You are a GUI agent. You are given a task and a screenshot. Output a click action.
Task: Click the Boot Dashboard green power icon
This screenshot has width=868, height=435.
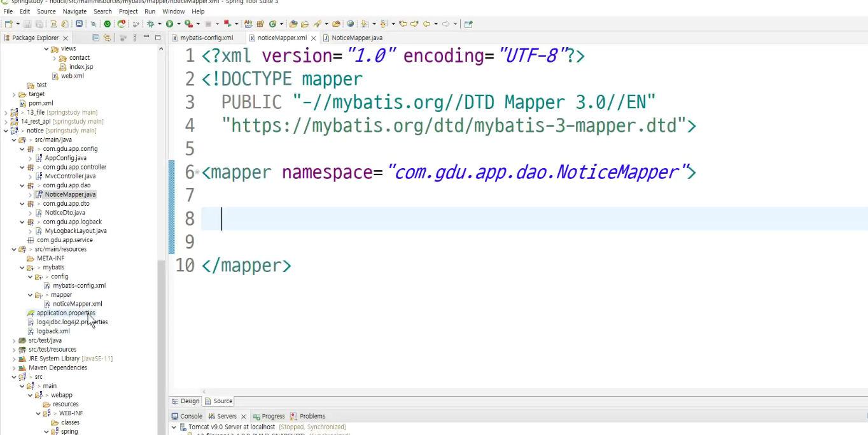(107, 24)
